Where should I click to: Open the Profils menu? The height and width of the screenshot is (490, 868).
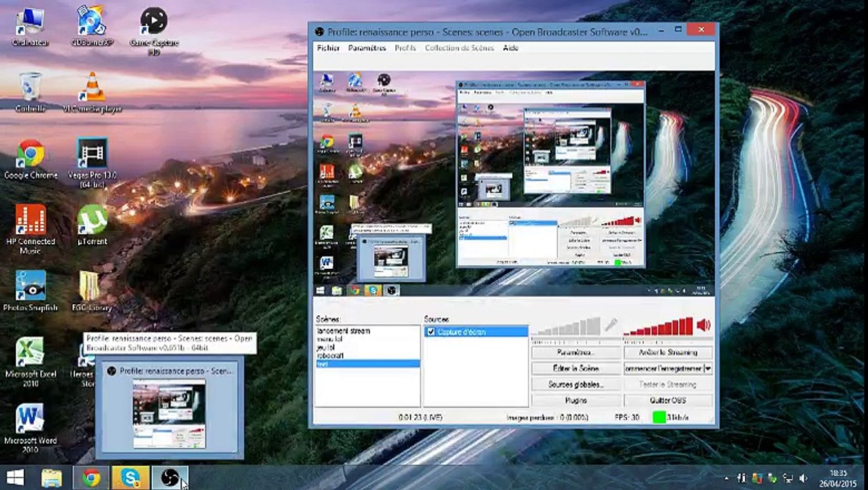pyautogui.click(x=405, y=48)
